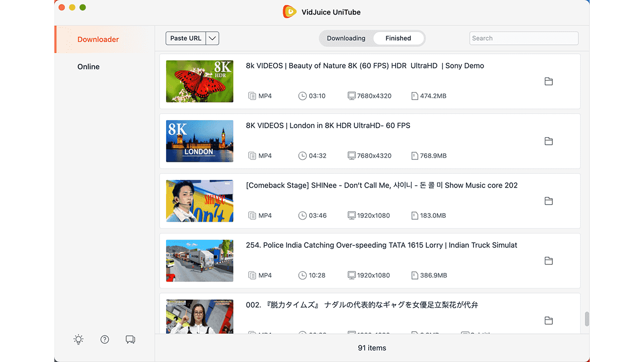This screenshot has height=362, width=644.
Task: Expand the Paste URL dropdown arrow
Action: [212, 38]
